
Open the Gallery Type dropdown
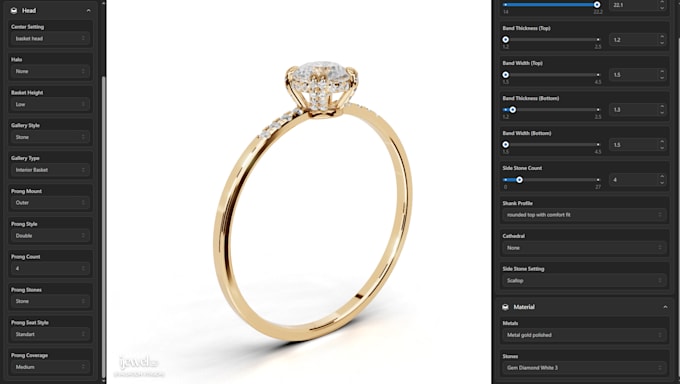50,170
